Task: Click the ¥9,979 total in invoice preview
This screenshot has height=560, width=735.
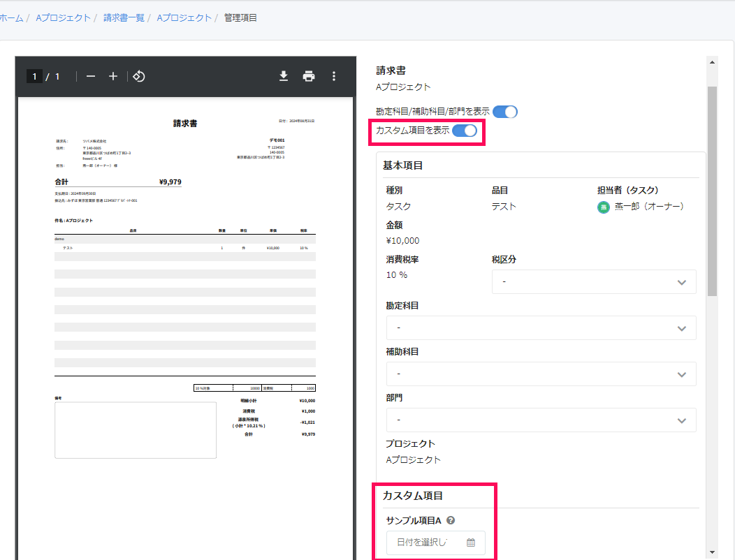Action: (170, 182)
